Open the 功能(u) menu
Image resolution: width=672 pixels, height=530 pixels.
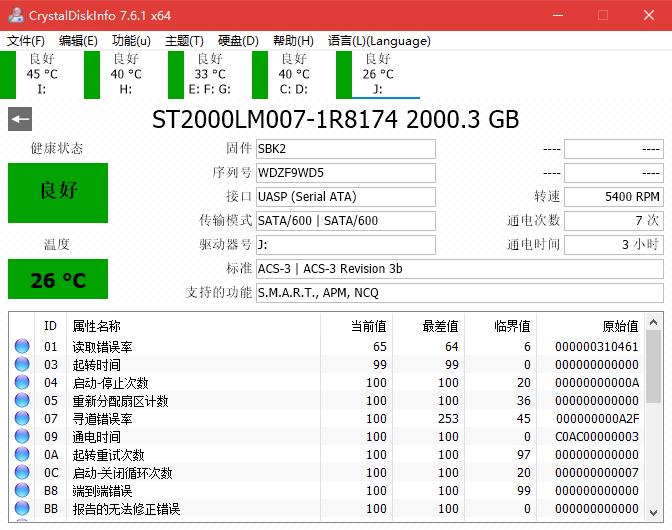(x=131, y=41)
